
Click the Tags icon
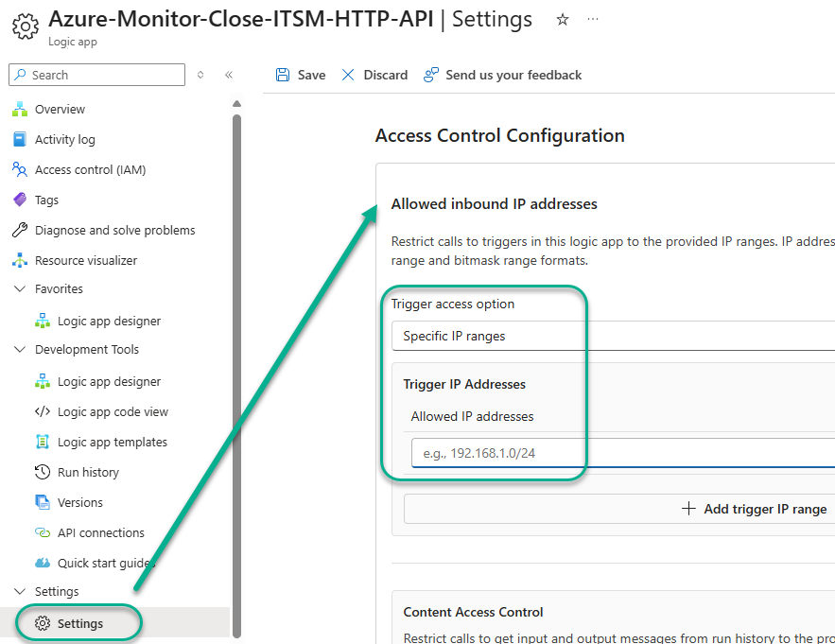(19, 200)
